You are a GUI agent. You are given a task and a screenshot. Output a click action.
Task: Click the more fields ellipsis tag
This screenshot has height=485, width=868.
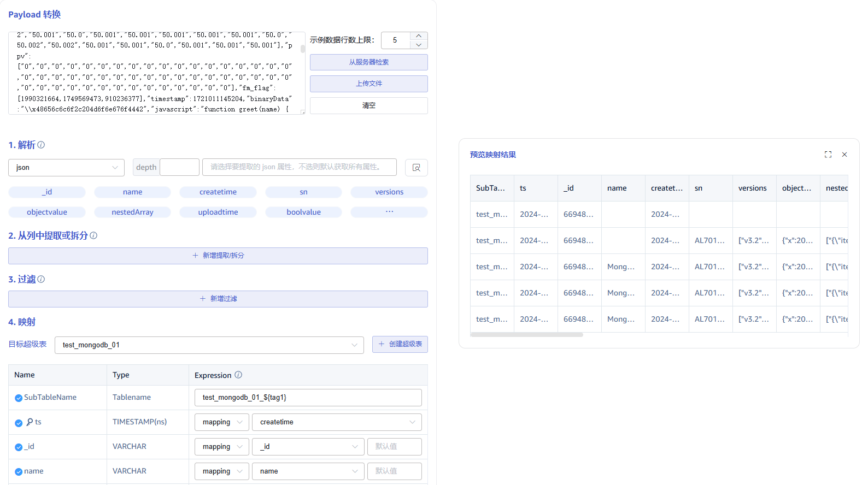(389, 212)
